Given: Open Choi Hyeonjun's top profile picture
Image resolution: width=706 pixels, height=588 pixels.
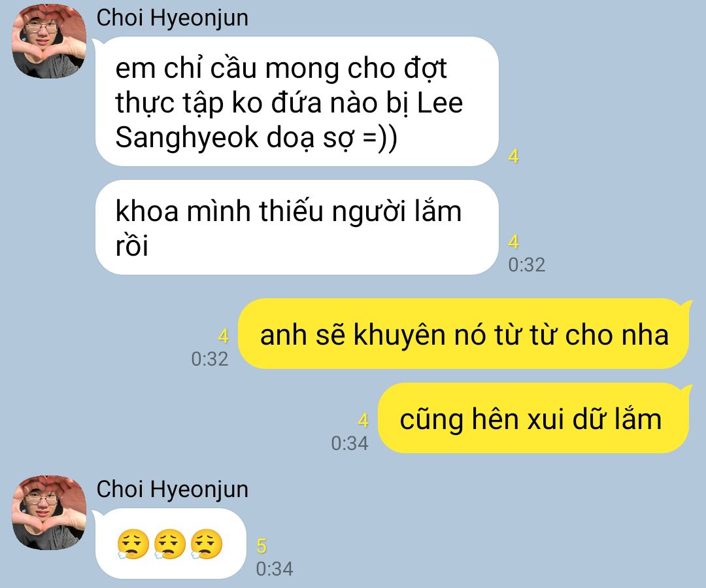Looking at the screenshot, I should (x=49, y=41).
